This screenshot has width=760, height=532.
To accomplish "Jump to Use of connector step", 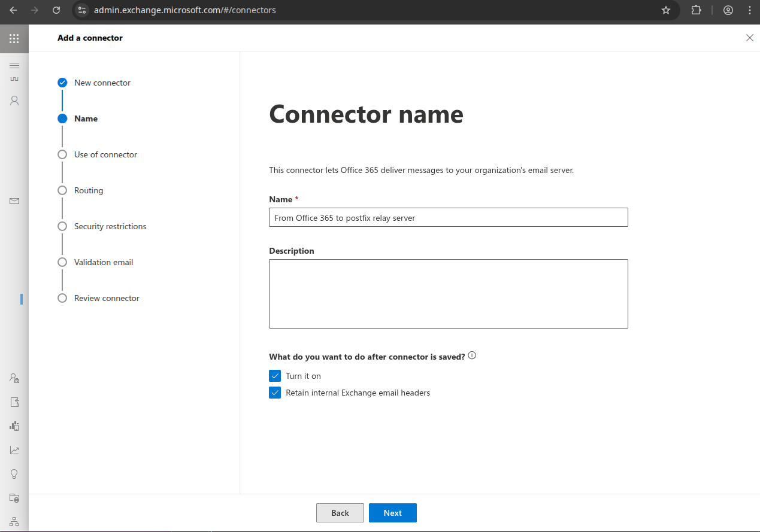I will click(97, 154).
